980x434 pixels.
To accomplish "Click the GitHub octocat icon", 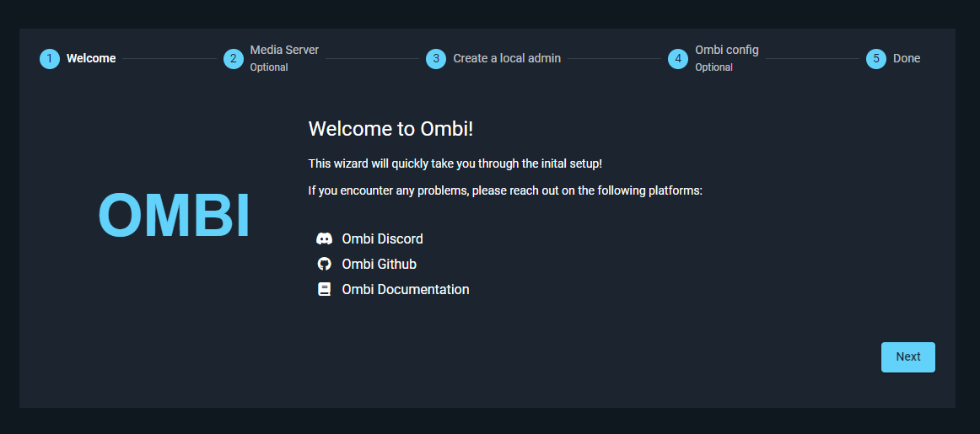I will [324, 264].
